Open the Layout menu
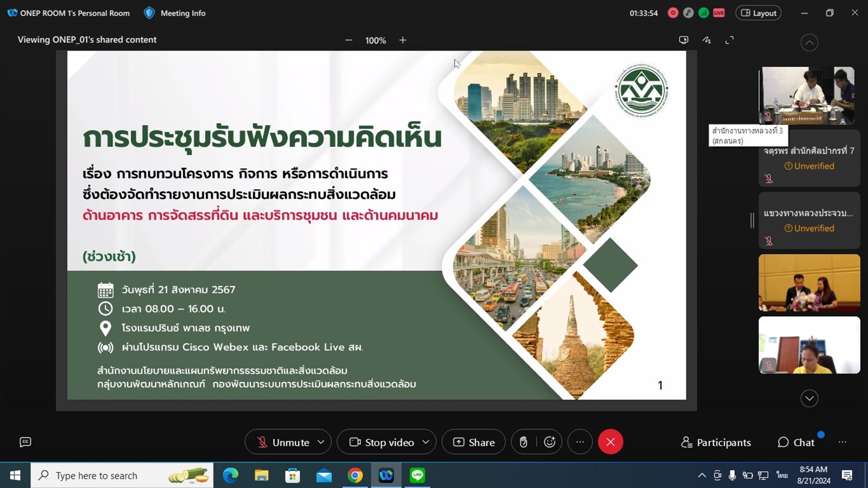The height and width of the screenshot is (488, 868). 758,13
